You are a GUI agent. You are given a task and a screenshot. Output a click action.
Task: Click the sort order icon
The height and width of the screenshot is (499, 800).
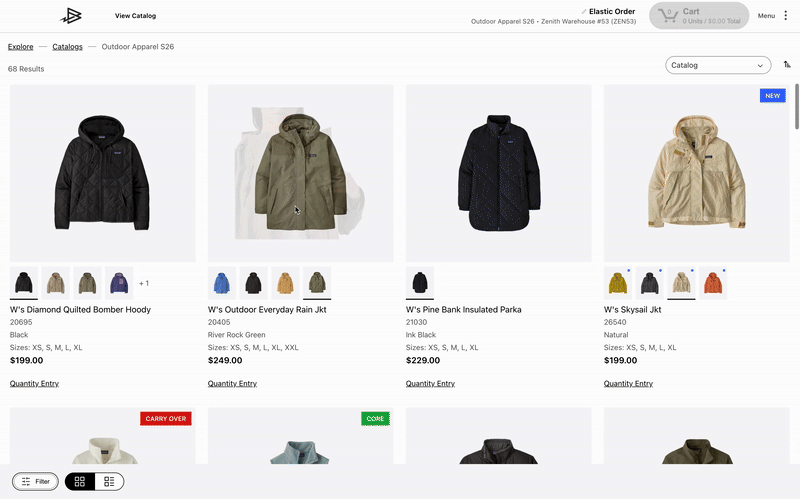click(x=787, y=65)
